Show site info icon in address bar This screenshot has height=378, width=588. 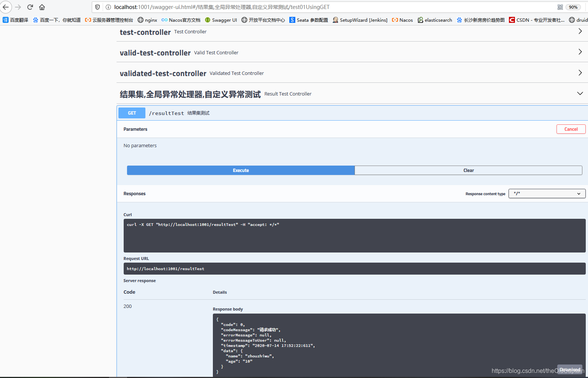coord(108,7)
